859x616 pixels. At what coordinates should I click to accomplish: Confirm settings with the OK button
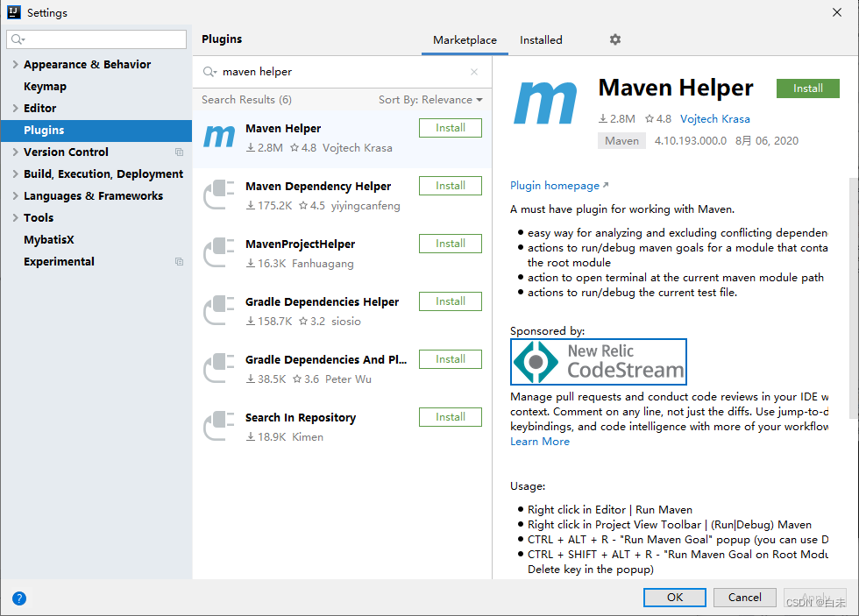click(674, 598)
